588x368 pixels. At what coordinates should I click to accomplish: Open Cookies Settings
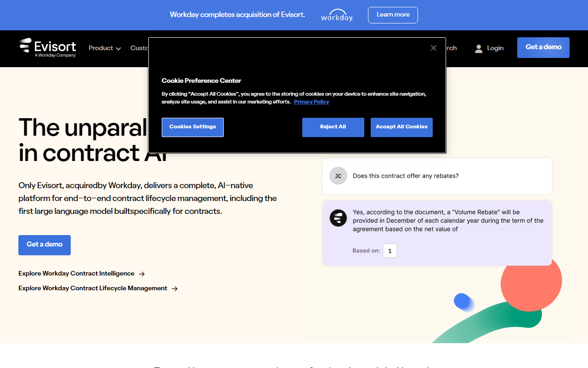pyautogui.click(x=192, y=127)
